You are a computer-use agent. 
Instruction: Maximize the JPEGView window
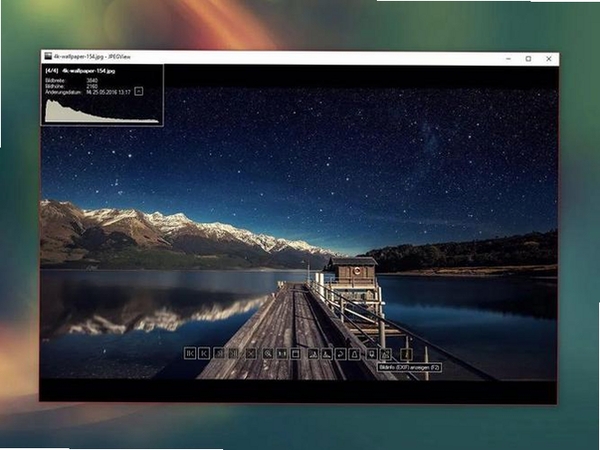click(x=528, y=59)
